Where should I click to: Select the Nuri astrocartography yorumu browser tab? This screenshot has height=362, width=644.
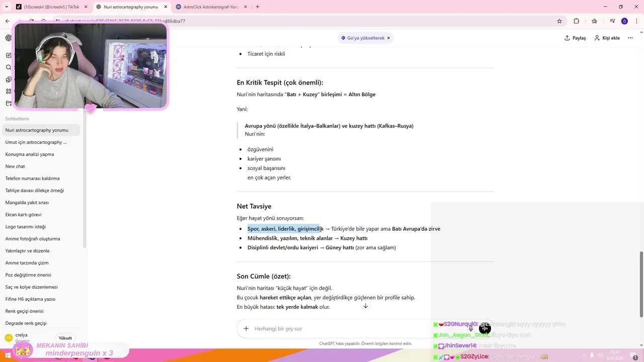point(131,7)
